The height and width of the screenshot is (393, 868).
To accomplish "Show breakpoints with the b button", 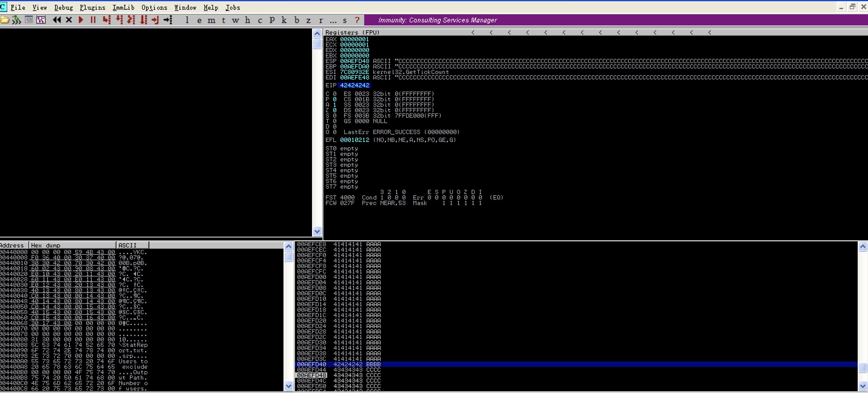I will (x=297, y=20).
